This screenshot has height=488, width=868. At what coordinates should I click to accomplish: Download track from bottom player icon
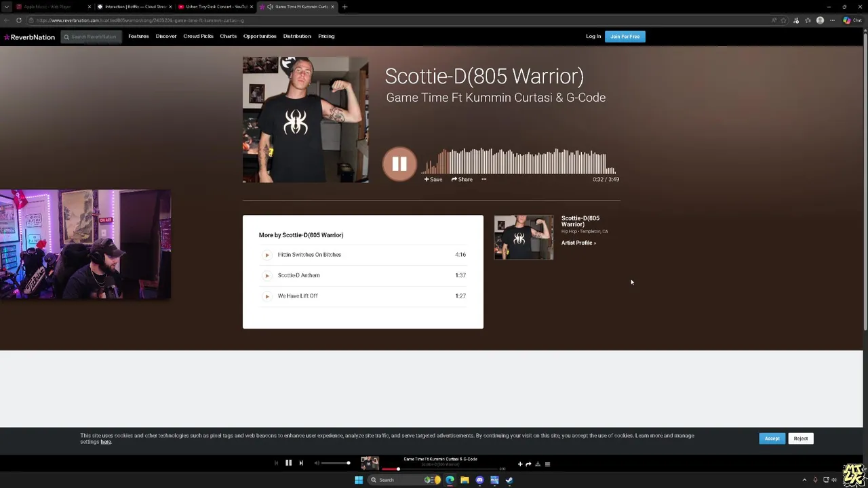pyautogui.click(x=538, y=464)
